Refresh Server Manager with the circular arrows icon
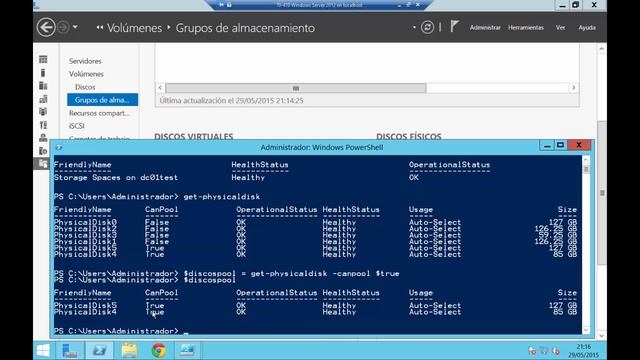The width and height of the screenshot is (640, 360). pos(427,27)
